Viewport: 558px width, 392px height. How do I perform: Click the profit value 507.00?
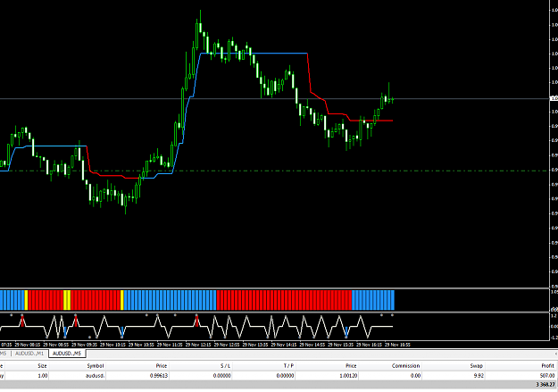547,376
